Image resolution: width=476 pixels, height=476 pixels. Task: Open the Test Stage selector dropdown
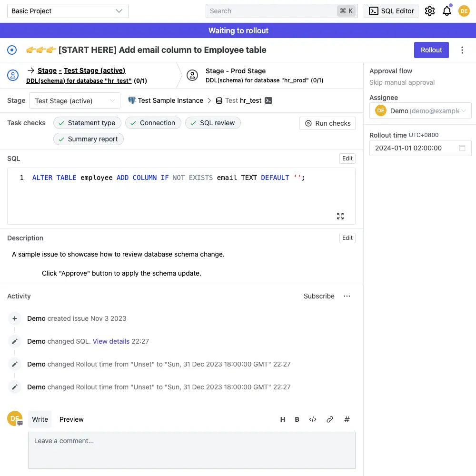pyautogui.click(x=75, y=101)
